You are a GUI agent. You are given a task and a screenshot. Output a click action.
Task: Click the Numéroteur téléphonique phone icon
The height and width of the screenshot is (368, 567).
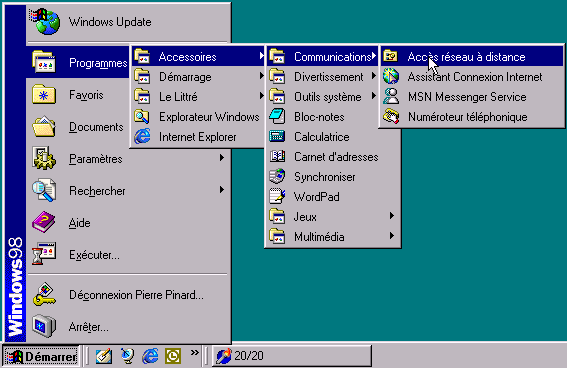tap(391, 116)
